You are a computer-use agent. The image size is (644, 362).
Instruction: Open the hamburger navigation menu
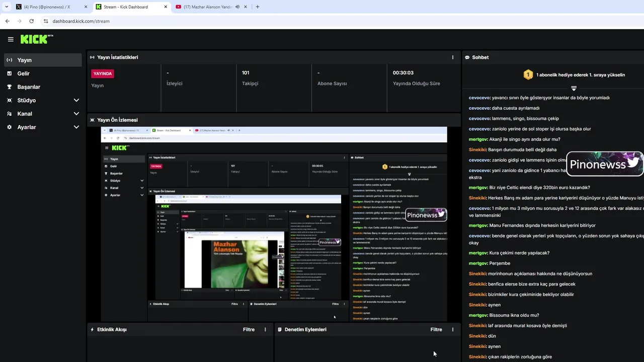click(x=11, y=39)
